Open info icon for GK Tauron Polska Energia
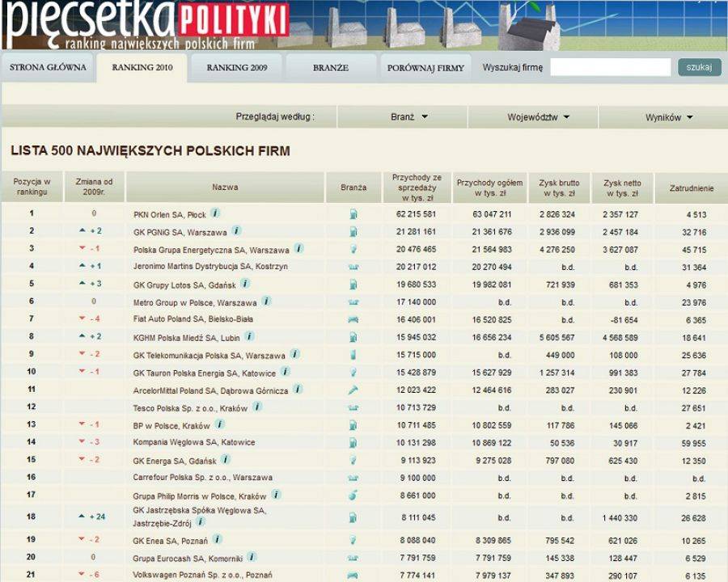 286,371
